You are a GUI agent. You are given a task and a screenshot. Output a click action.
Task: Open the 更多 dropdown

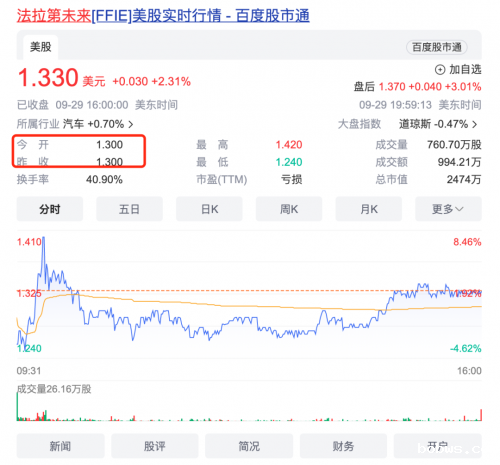pyautogui.click(x=448, y=209)
